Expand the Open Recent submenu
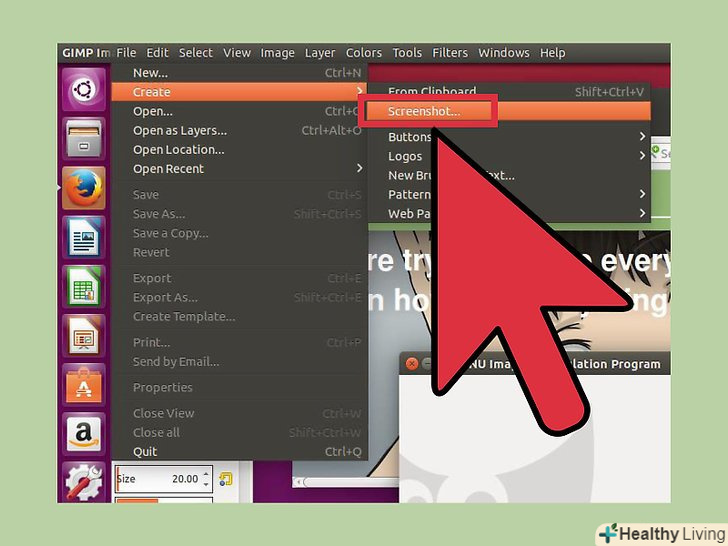The width and height of the screenshot is (728, 546). click(239, 169)
